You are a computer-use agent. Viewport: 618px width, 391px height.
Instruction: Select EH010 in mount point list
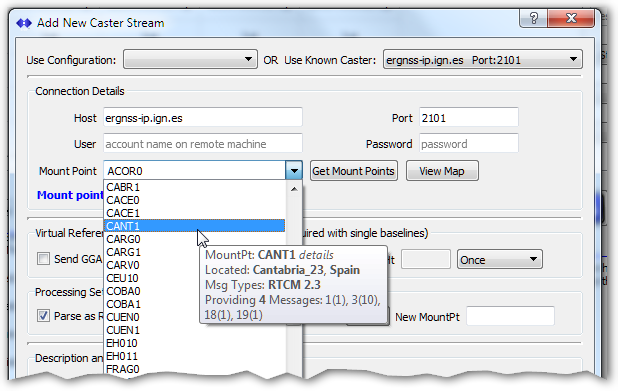click(x=195, y=343)
